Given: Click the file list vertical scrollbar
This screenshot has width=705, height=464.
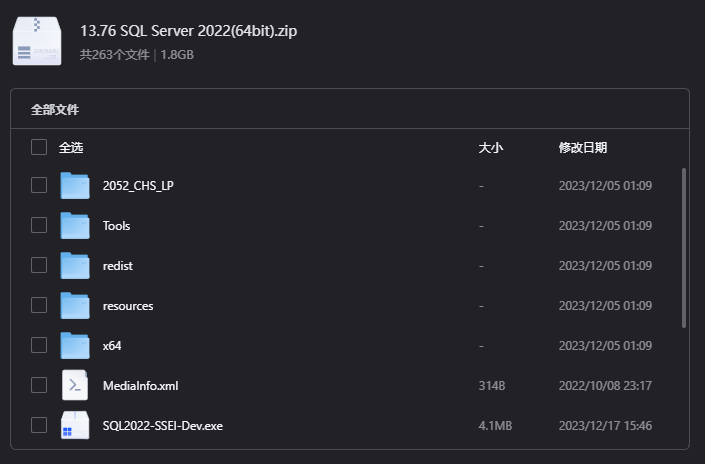Looking at the screenshot, I should (684, 248).
